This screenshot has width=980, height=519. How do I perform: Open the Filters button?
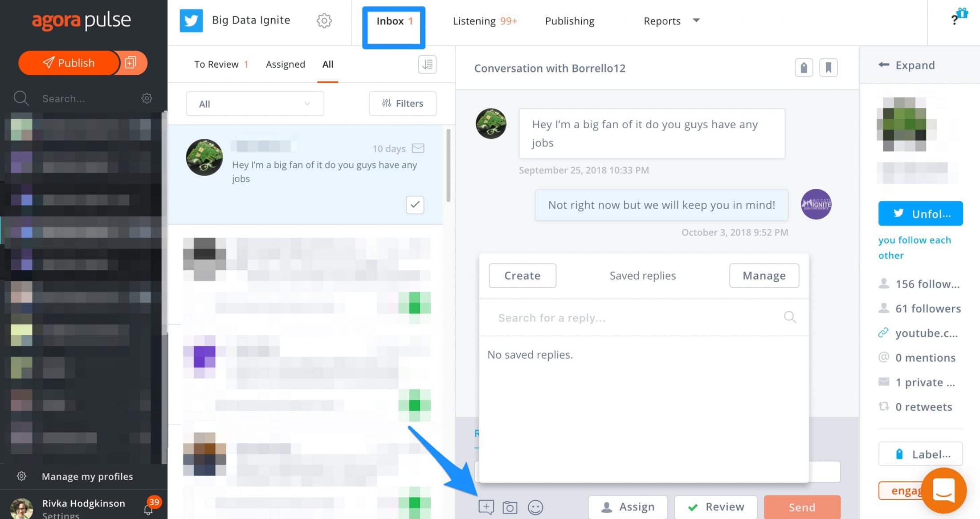[402, 103]
